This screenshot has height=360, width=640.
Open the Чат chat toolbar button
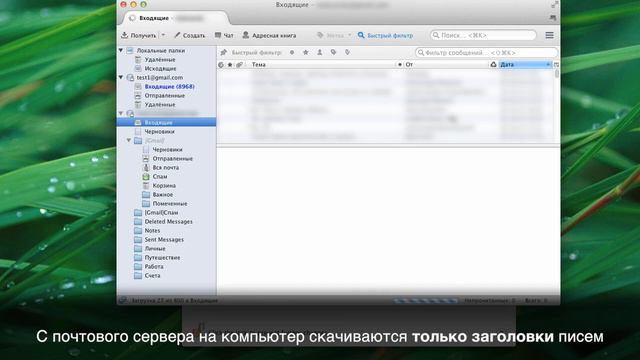click(x=224, y=36)
